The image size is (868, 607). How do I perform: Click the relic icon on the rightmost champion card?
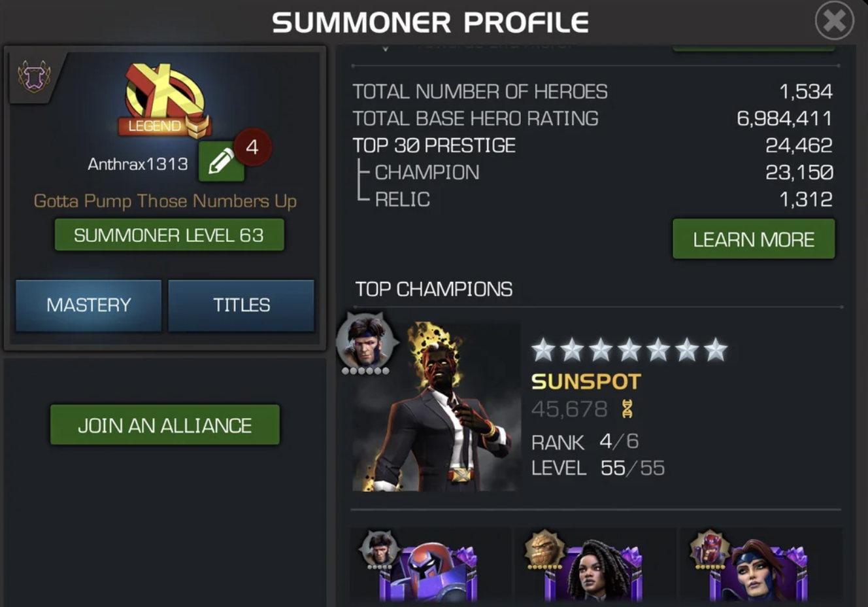point(709,549)
